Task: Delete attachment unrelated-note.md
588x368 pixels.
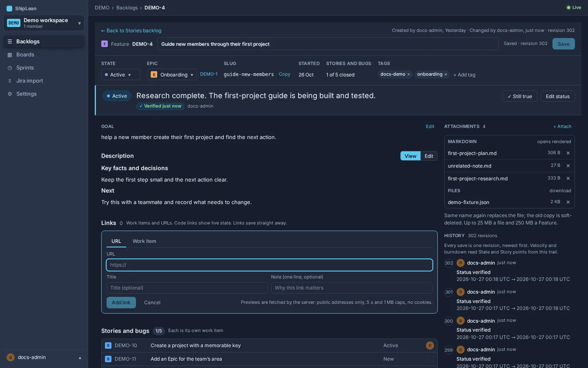Action: point(568,166)
